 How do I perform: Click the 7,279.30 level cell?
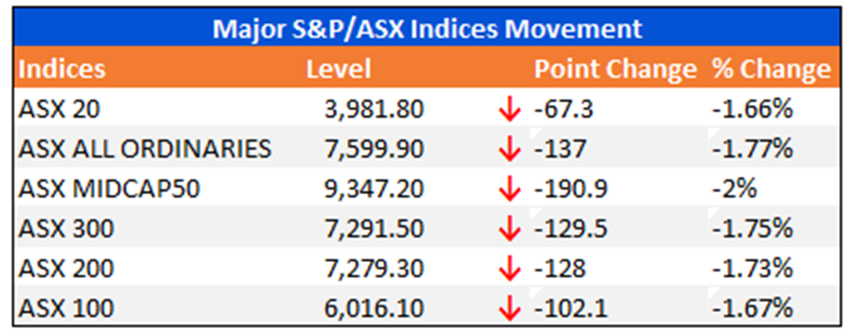pyautogui.click(x=375, y=269)
